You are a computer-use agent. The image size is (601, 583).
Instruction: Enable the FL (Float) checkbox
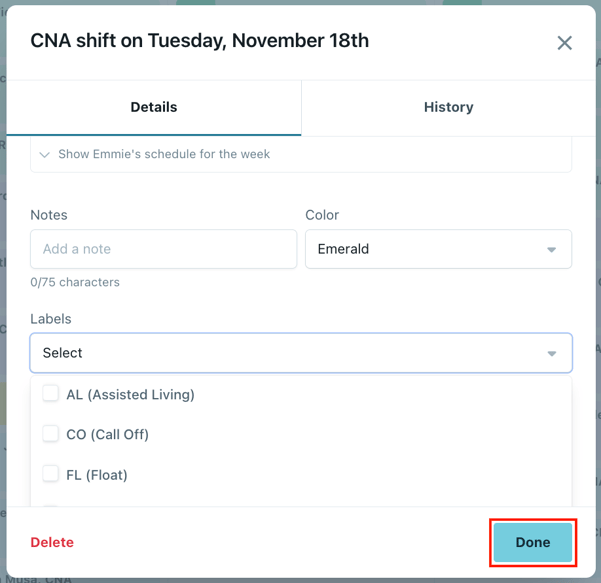(51, 474)
